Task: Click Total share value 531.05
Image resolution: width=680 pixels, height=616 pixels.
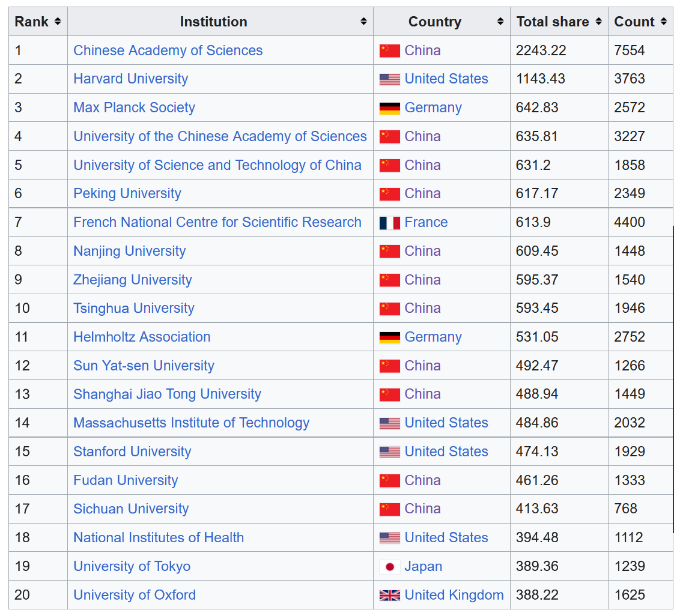Action: (x=537, y=337)
